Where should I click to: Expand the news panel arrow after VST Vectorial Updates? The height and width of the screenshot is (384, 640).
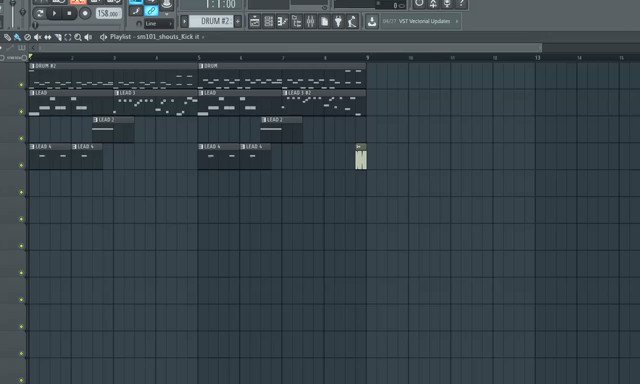(x=457, y=21)
